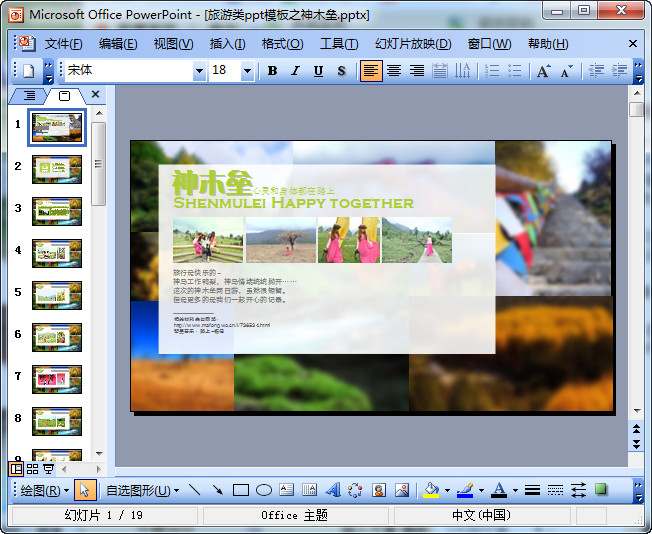Toggle bulleted list

[515, 71]
